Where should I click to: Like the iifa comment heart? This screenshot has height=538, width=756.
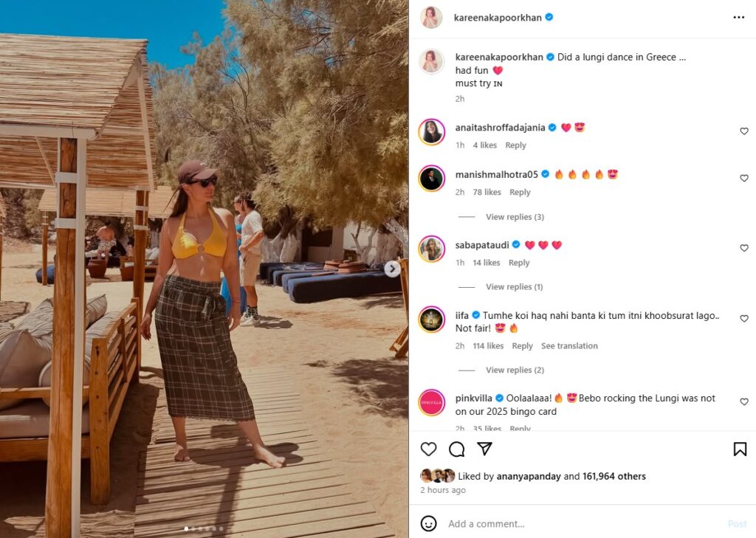[744, 319]
